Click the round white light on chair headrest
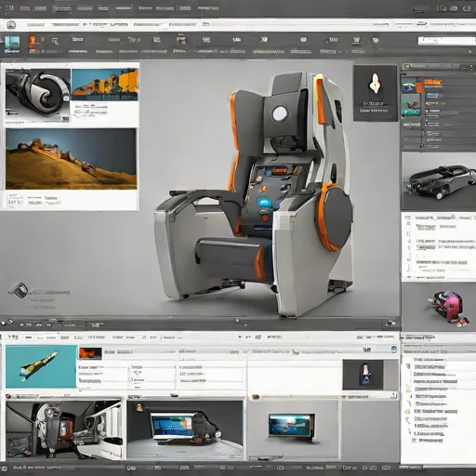This screenshot has height=476, width=476. click(280, 113)
